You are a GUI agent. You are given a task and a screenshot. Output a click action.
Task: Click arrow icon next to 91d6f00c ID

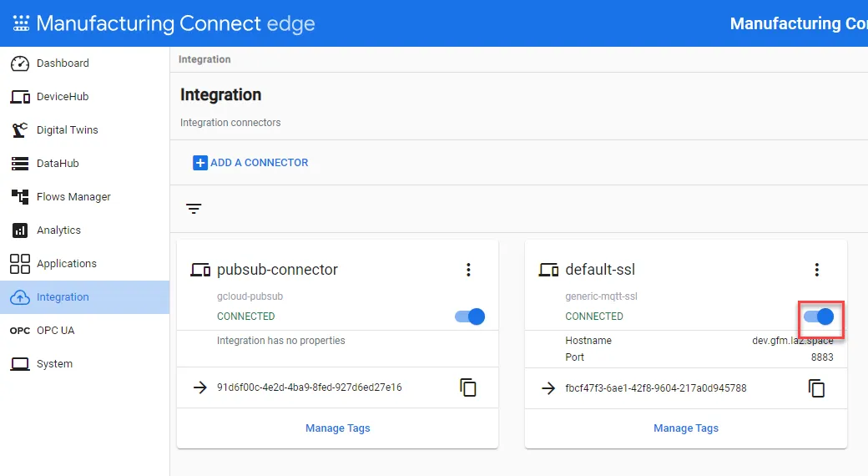coord(199,387)
